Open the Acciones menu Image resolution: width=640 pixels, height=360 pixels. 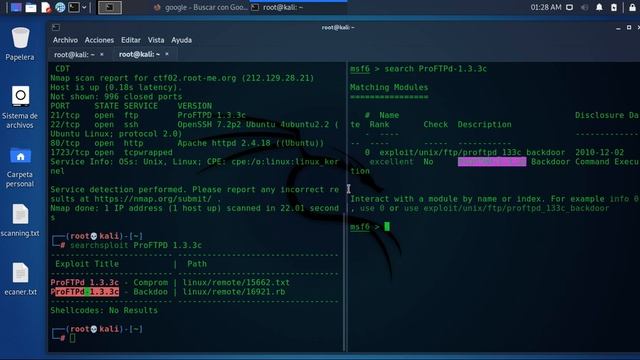click(x=99, y=40)
